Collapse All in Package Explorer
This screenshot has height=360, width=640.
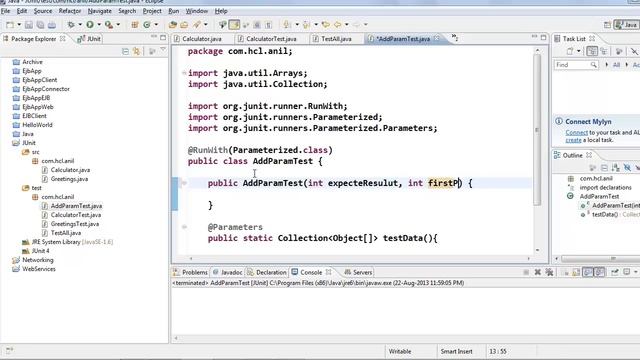[x=125, y=51]
